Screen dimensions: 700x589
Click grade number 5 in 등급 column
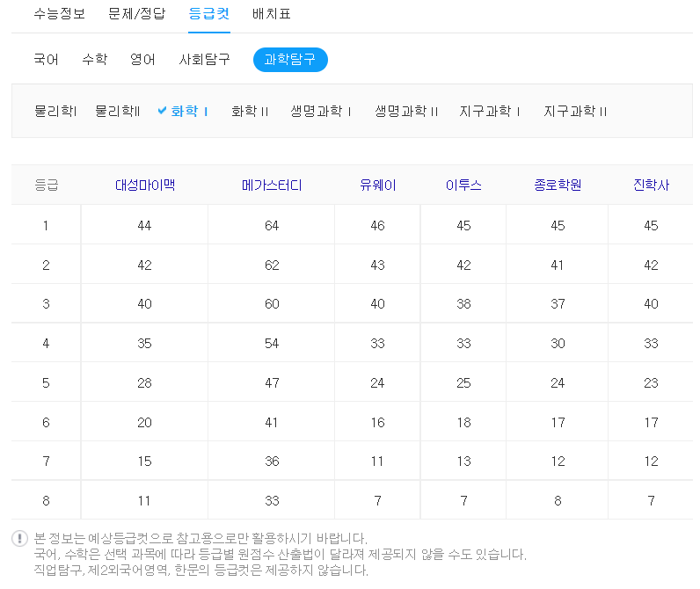pos(46,383)
